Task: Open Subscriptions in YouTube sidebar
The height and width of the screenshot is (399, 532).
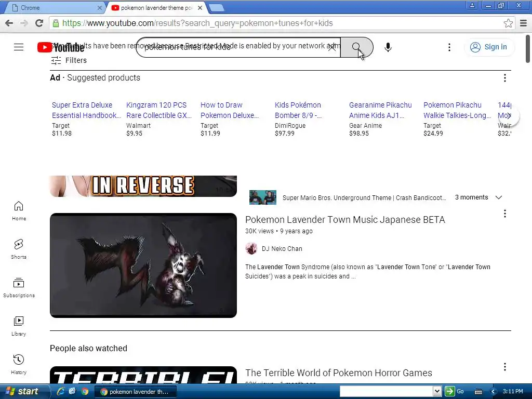Action: tap(19, 287)
